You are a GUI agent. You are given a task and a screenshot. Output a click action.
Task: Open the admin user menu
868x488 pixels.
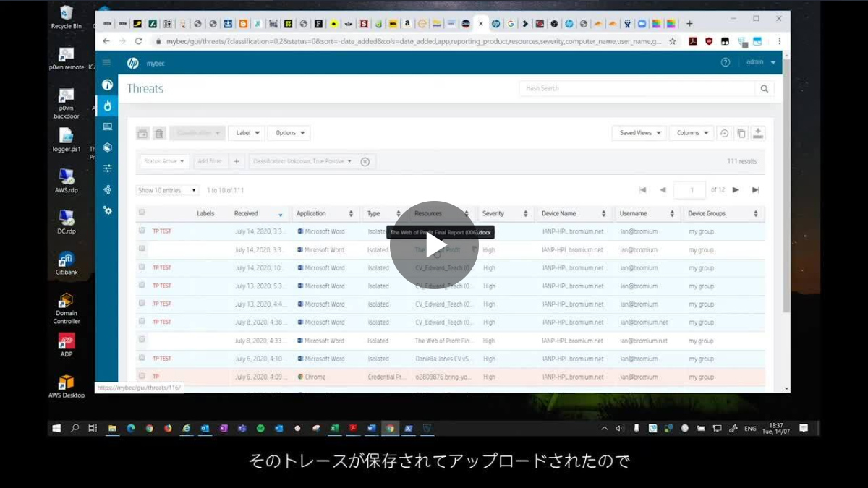point(761,62)
